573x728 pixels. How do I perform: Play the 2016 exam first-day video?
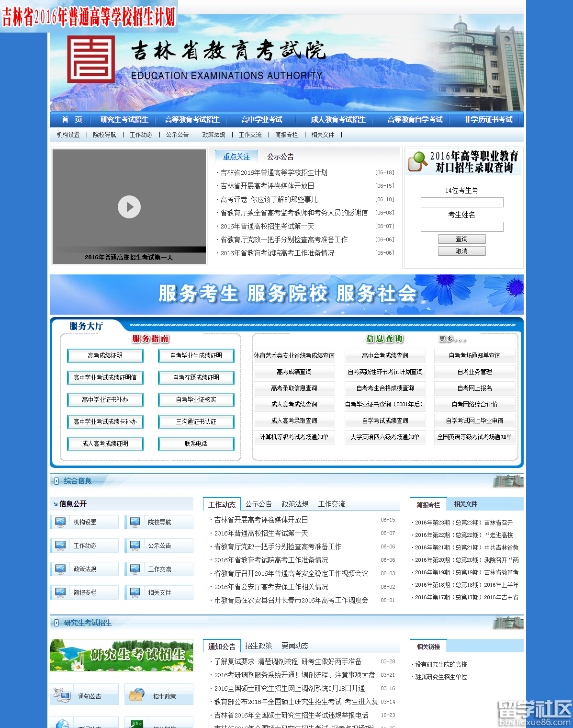(129, 207)
